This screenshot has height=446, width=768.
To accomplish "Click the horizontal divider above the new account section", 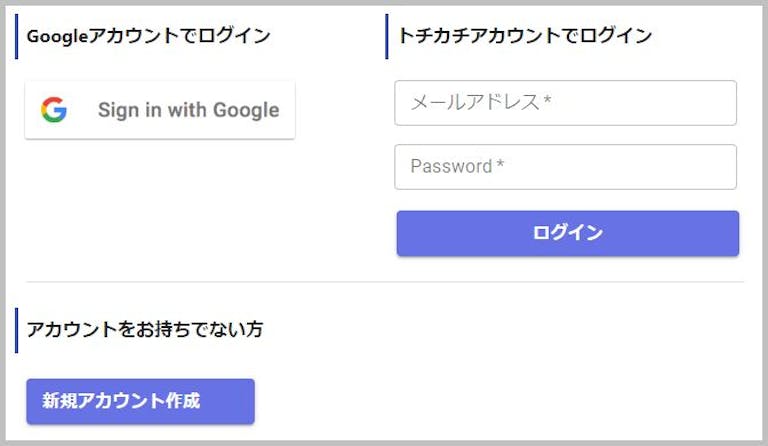I will (x=385, y=282).
